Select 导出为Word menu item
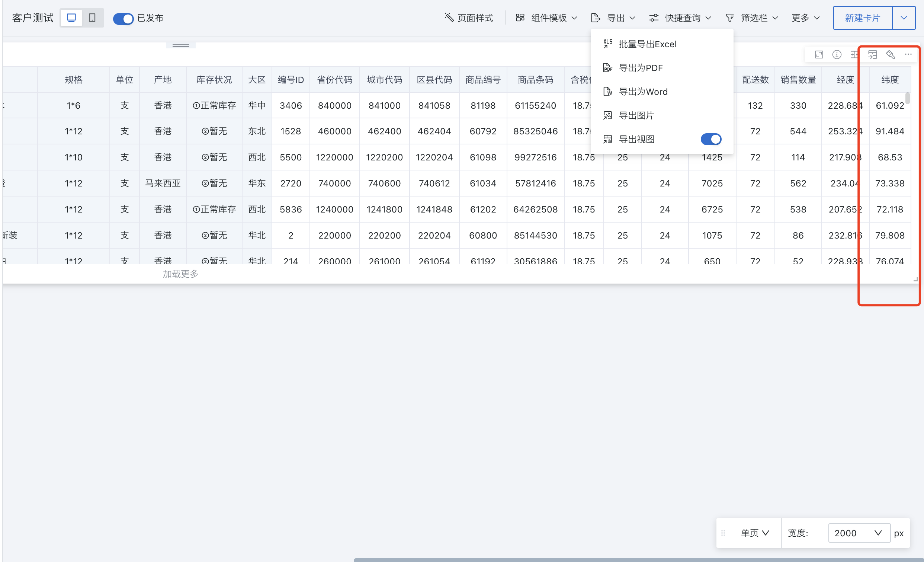924x562 pixels. (x=662, y=92)
